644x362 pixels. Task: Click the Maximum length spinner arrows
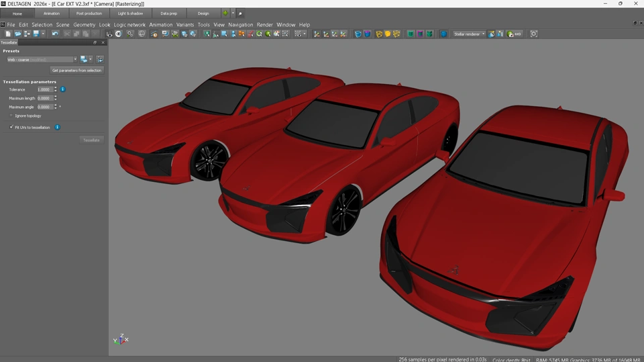coord(56,98)
